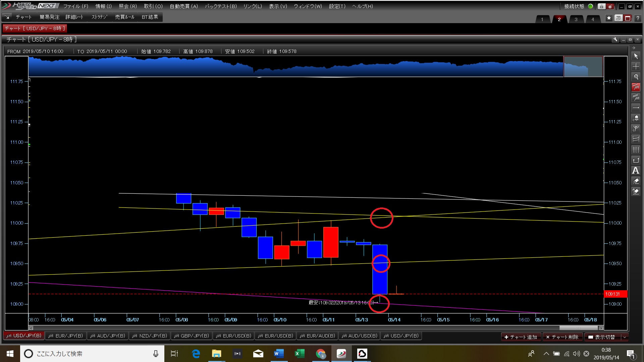Select the horizontal line drawing tool
Image resolution: width=644 pixels, height=362 pixels.
636,108
